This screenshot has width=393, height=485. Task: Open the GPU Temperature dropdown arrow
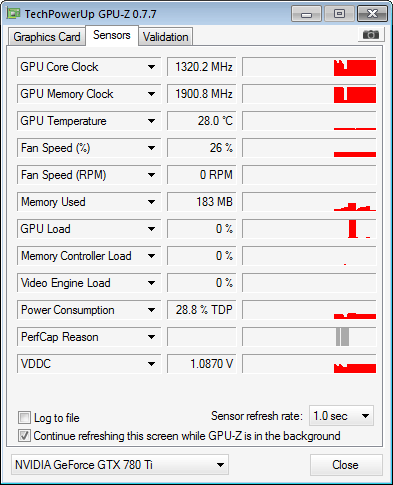151,121
